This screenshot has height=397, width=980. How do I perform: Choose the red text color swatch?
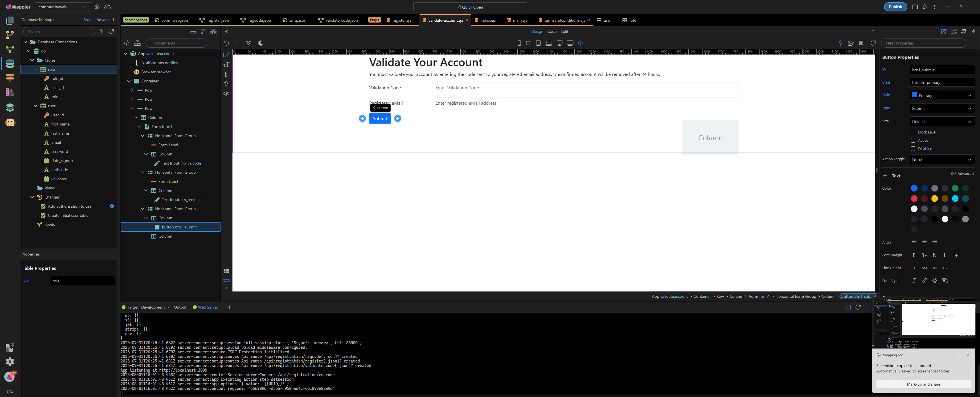tap(914, 198)
